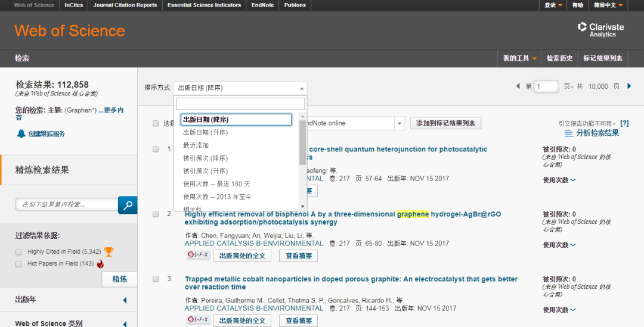Open the EndNote tab
The image size is (644, 327).
pos(262,5)
